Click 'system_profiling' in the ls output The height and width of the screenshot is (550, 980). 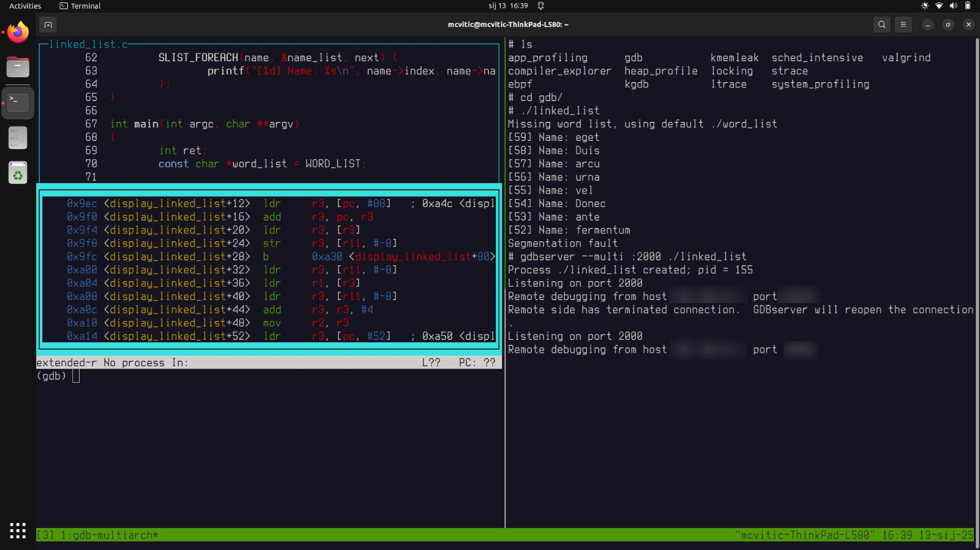point(820,84)
